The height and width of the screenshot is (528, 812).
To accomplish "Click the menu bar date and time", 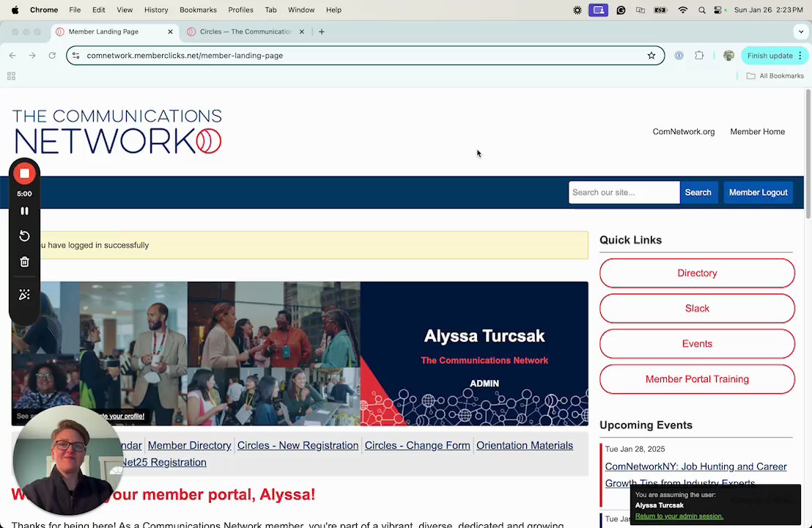I will pos(769,10).
